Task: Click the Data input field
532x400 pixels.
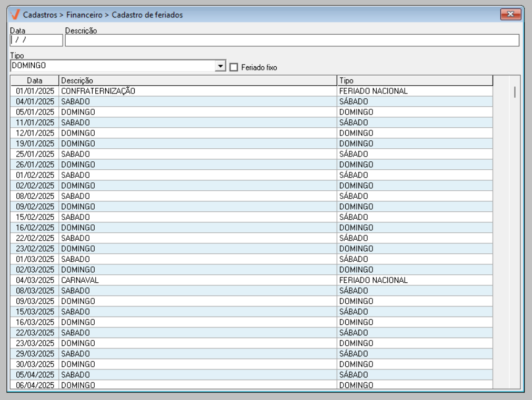Action: 36,40
